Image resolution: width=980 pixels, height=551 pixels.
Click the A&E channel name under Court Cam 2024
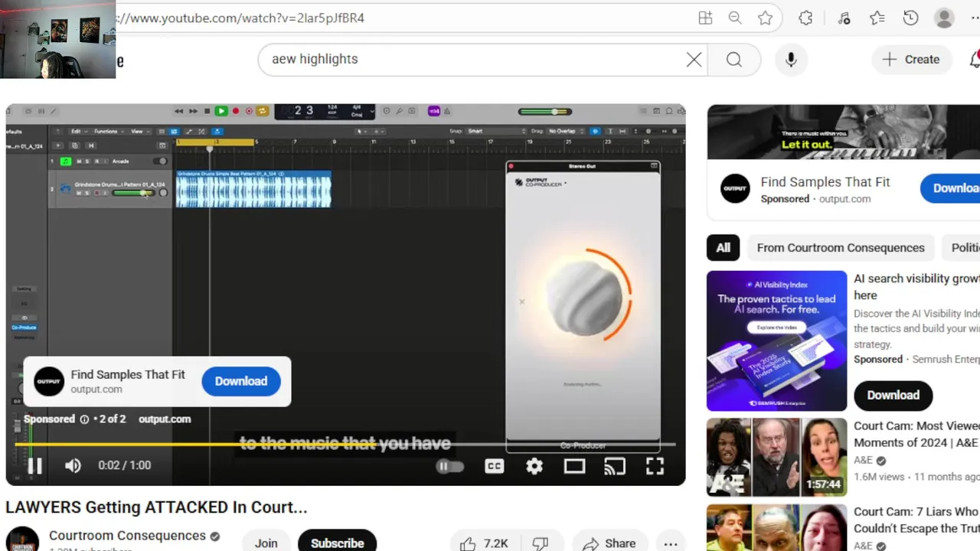point(863,461)
